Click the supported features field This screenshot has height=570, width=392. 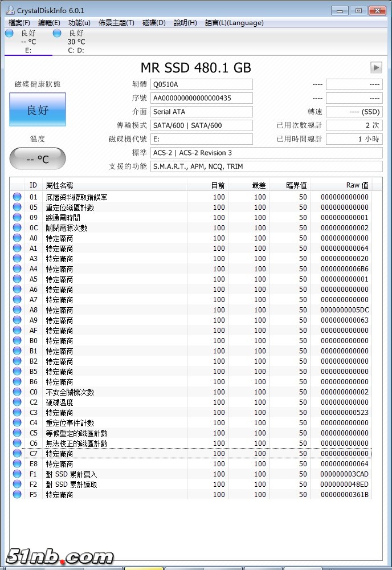[266, 166]
